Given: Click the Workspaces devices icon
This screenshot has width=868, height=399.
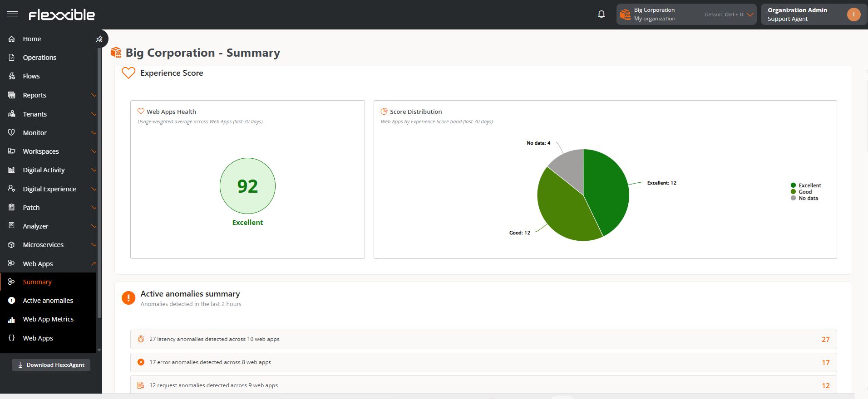Looking at the screenshot, I should point(12,151).
